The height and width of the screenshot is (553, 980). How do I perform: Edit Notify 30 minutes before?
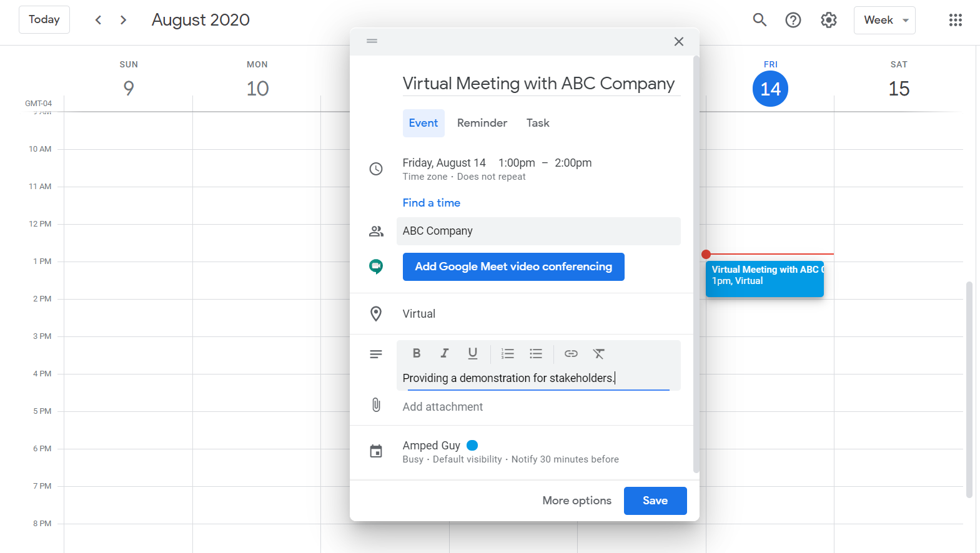tap(565, 459)
